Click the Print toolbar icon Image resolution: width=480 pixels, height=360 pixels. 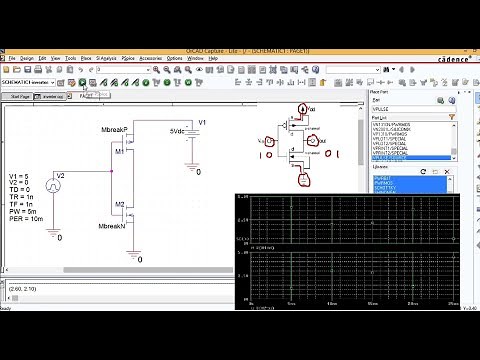click(x=38, y=69)
